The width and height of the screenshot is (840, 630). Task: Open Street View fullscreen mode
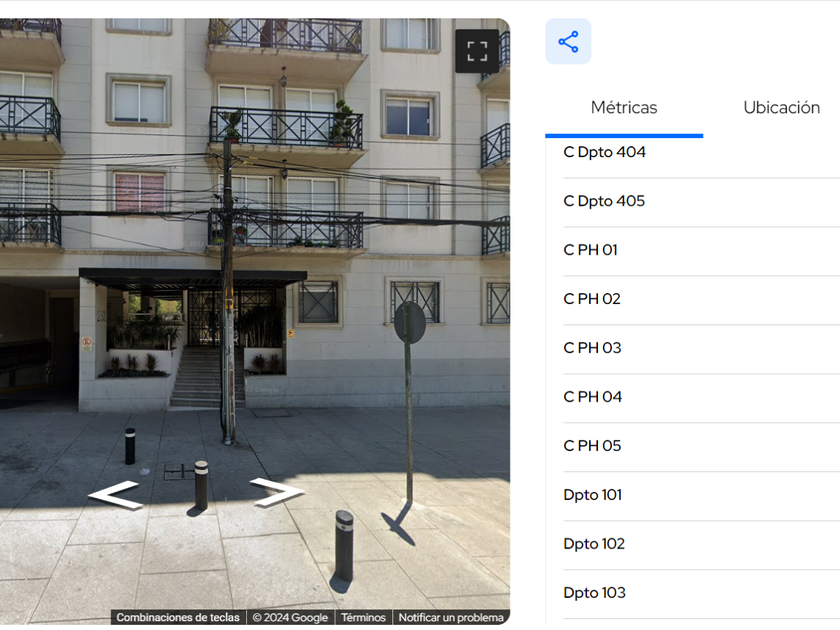(477, 51)
